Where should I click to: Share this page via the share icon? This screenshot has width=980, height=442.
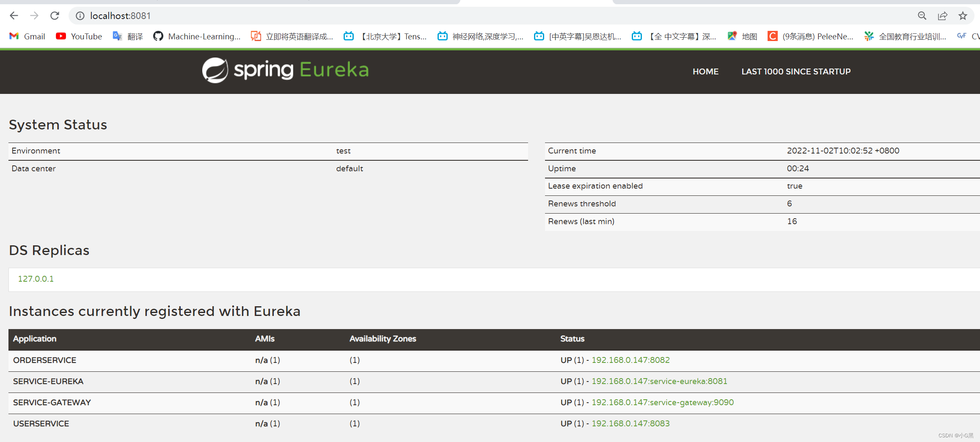[942, 16]
